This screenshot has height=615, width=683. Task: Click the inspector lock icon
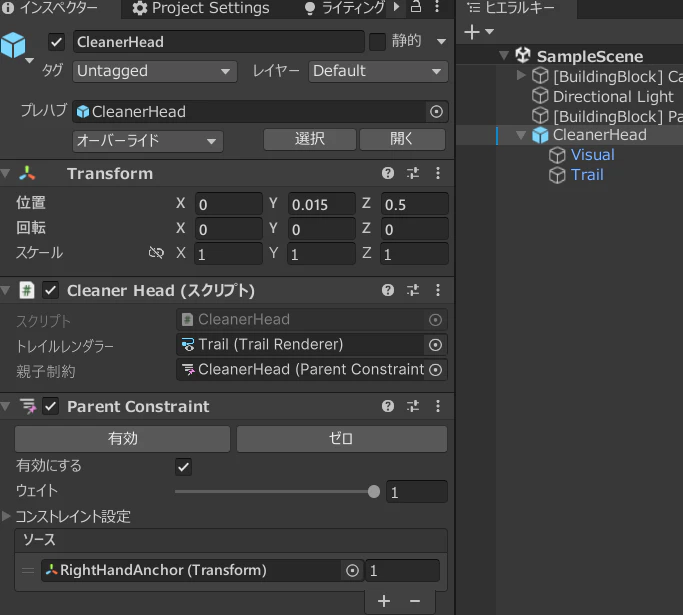416,7
